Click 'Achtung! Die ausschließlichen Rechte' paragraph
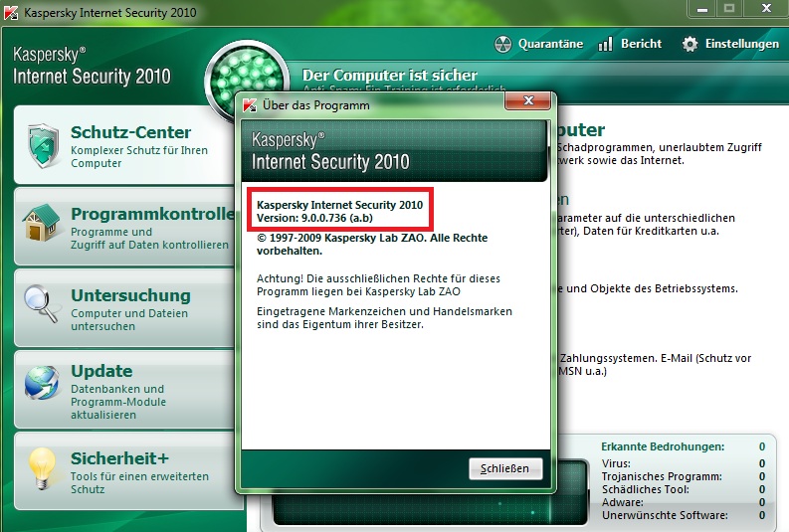 point(378,285)
